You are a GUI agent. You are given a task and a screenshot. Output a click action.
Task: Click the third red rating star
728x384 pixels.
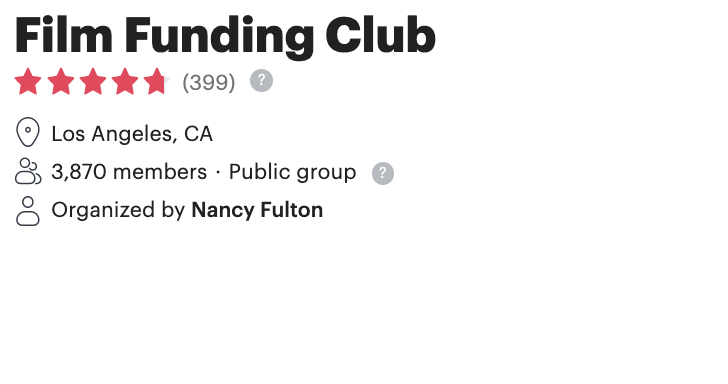[x=93, y=82]
